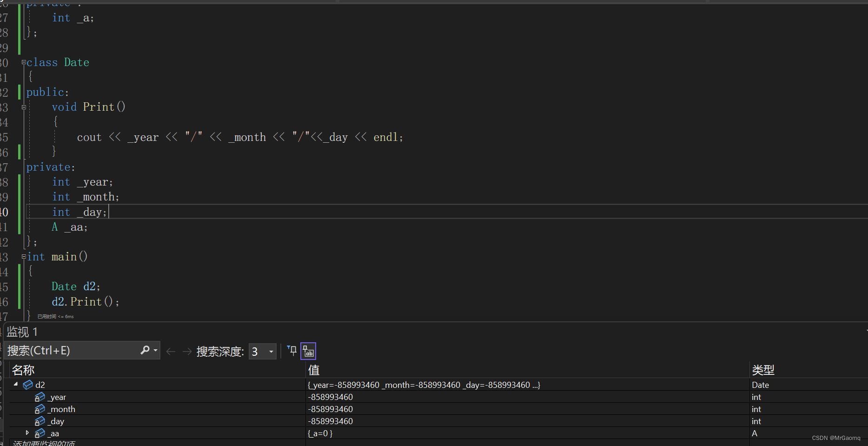Click the d2 object cube icon
Viewport: 868px width, 446px height.
[28, 385]
